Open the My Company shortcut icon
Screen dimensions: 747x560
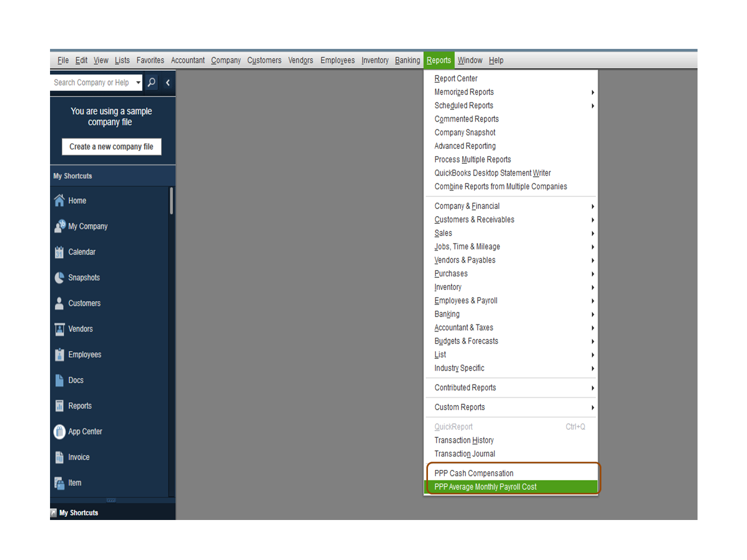pyautogui.click(x=59, y=226)
